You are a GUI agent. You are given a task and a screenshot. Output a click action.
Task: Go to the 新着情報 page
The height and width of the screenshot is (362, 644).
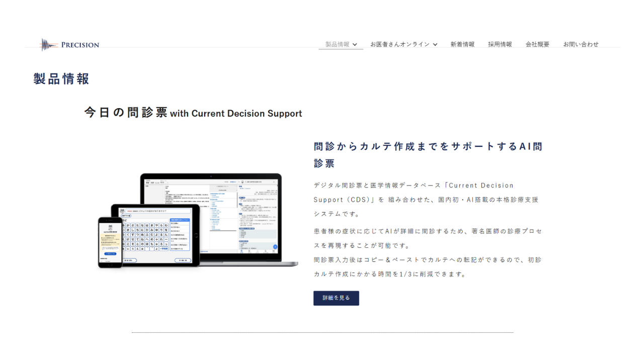[462, 44]
